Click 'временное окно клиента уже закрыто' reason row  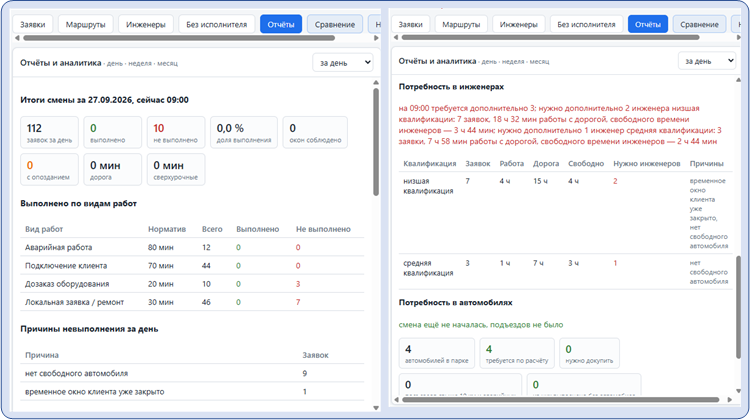tap(192, 391)
